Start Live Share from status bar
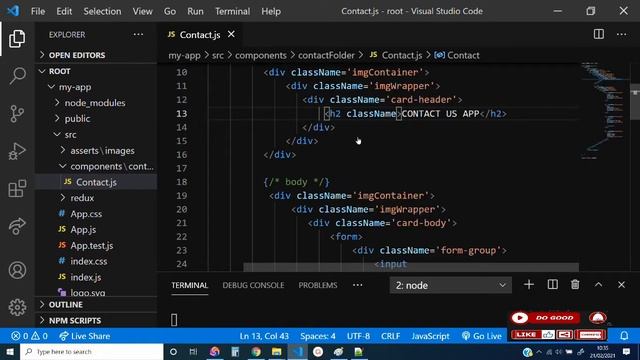Image resolution: width=640 pixels, height=360 pixels. click(84, 336)
